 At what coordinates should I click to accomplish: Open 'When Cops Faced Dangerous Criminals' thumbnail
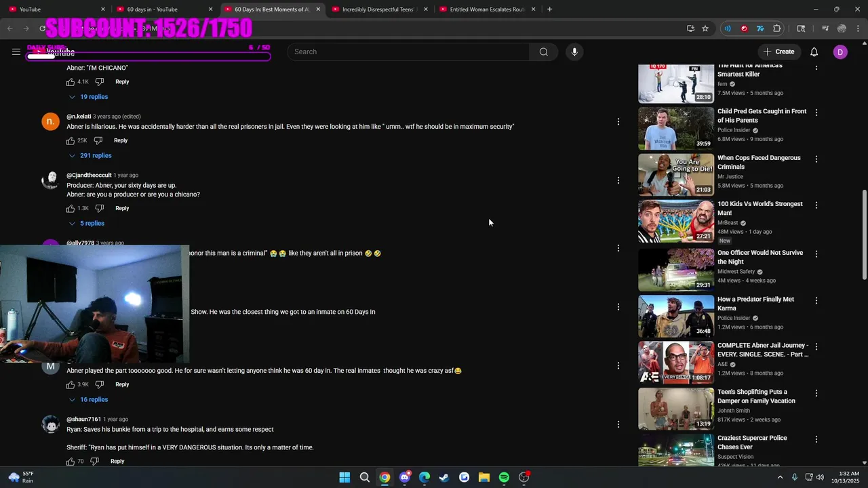click(676, 174)
